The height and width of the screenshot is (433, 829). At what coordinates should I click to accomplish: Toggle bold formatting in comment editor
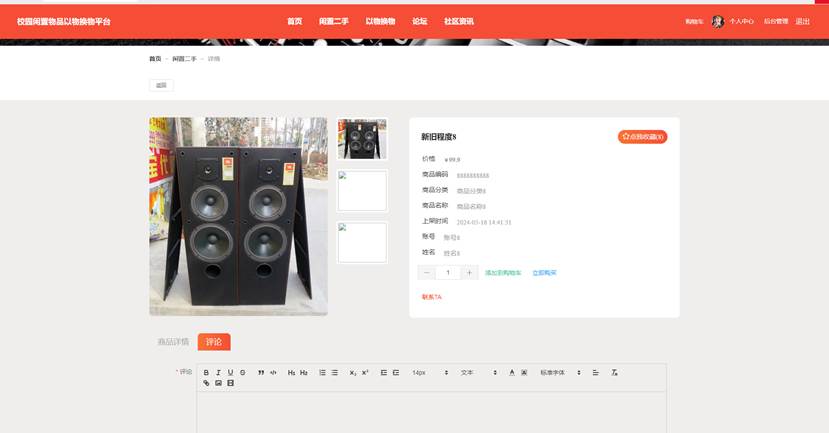tap(206, 373)
